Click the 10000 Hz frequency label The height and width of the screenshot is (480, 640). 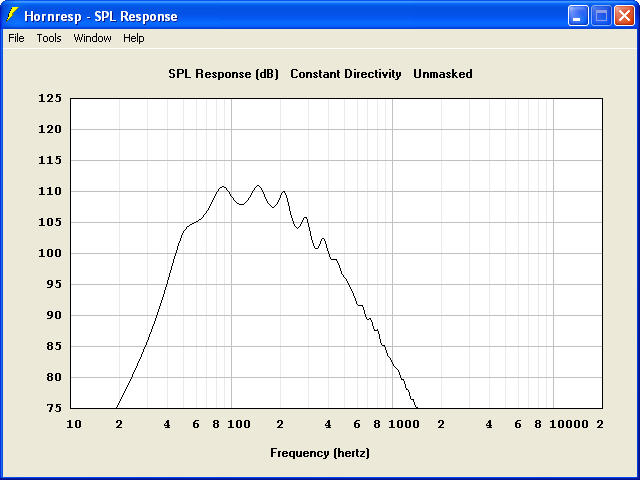(x=569, y=424)
